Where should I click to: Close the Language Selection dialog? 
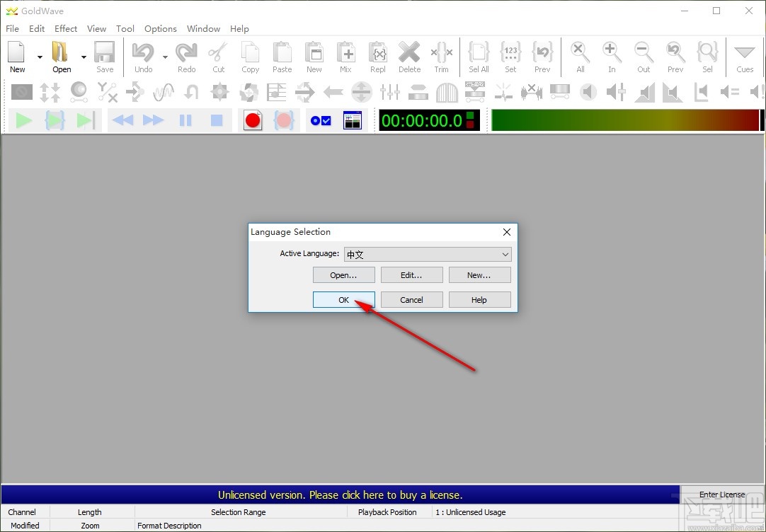pos(507,232)
